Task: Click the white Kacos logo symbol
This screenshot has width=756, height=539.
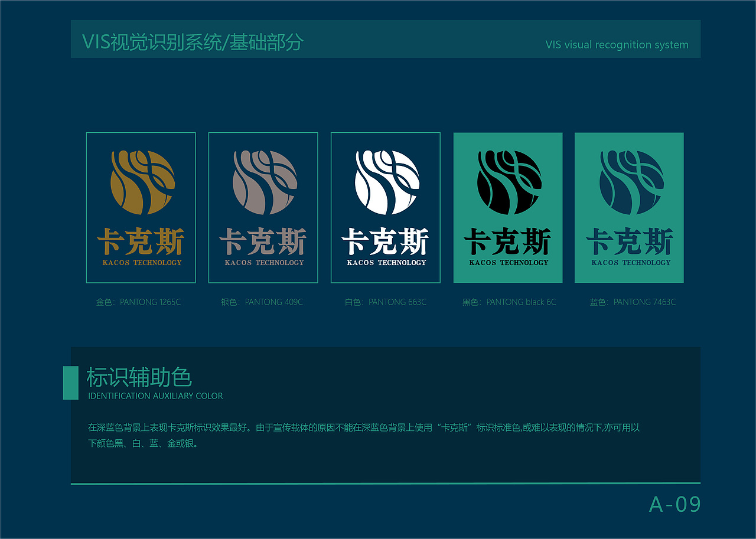Action: click(x=385, y=183)
